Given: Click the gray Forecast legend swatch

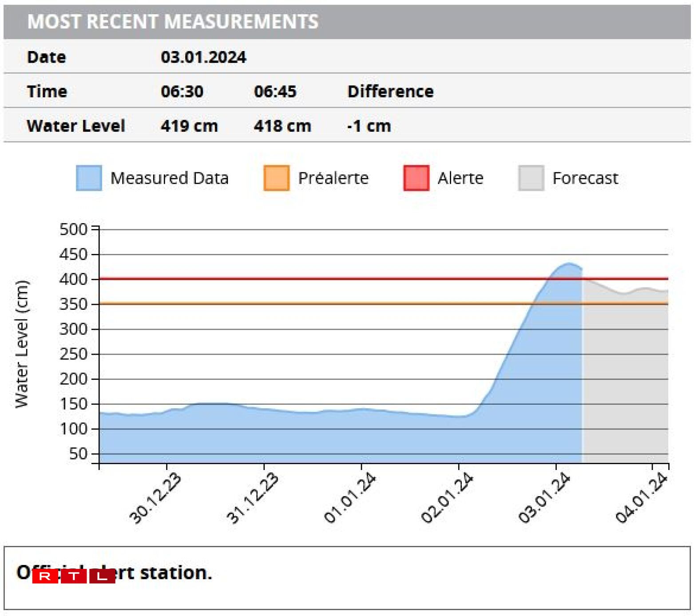Looking at the screenshot, I should tap(531, 178).
